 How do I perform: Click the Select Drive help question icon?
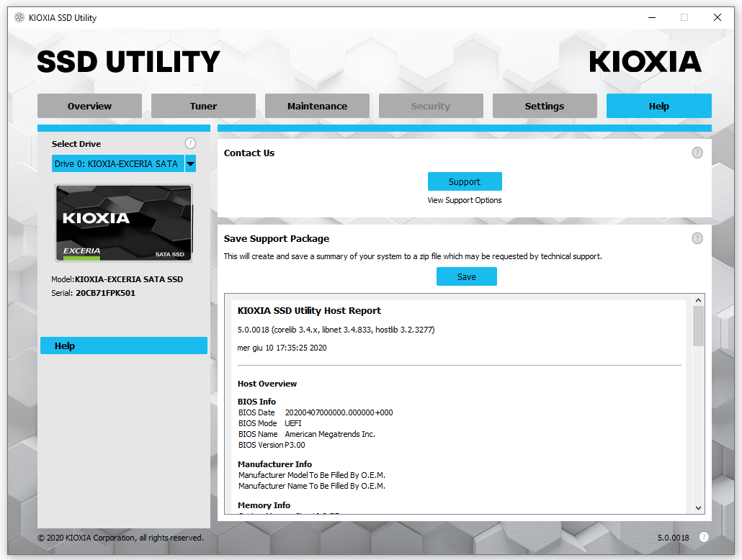pos(190,143)
